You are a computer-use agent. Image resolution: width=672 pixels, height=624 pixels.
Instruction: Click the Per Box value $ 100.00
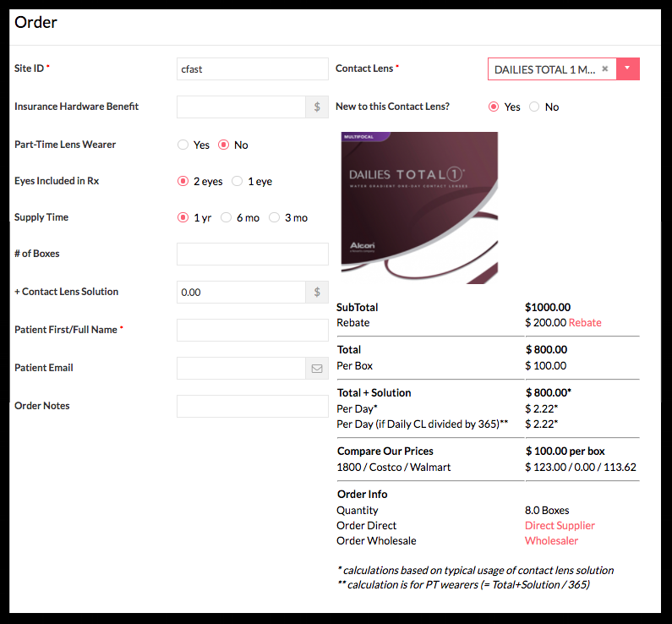click(x=545, y=365)
